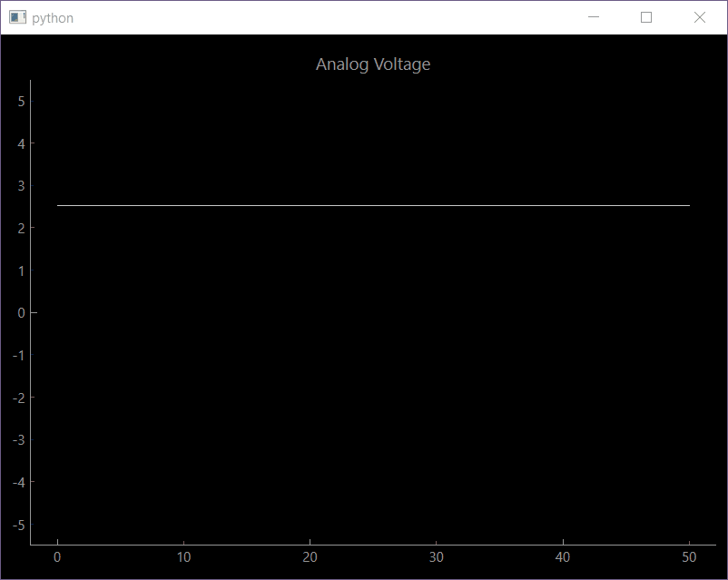Select the y-axis tick label 5
The width and height of the screenshot is (728, 580).
pyautogui.click(x=21, y=101)
